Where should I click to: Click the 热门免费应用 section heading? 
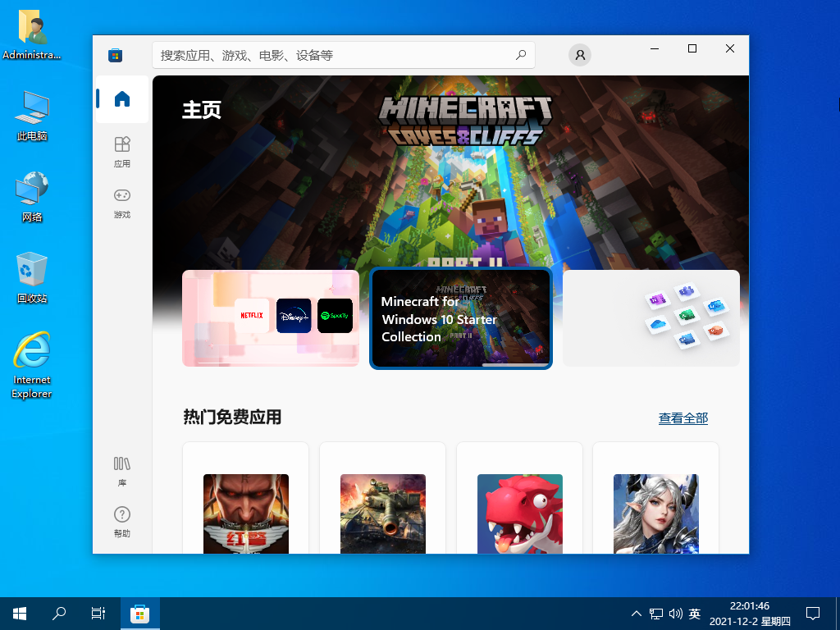(232, 417)
